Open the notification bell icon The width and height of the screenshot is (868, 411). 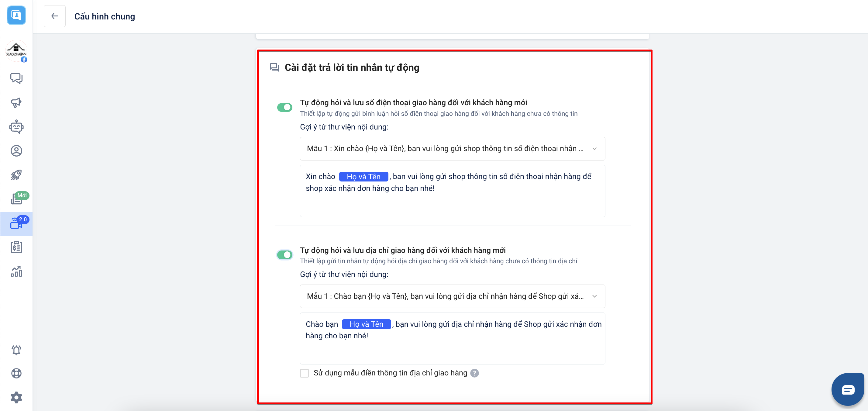tap(16, 350)
